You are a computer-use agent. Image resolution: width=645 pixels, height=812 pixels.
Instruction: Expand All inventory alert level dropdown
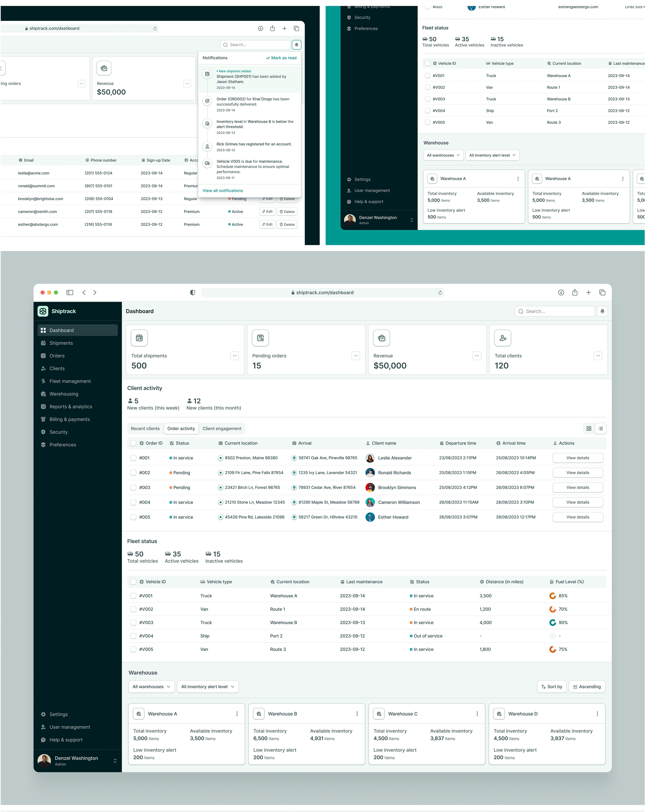pos(208,687)
